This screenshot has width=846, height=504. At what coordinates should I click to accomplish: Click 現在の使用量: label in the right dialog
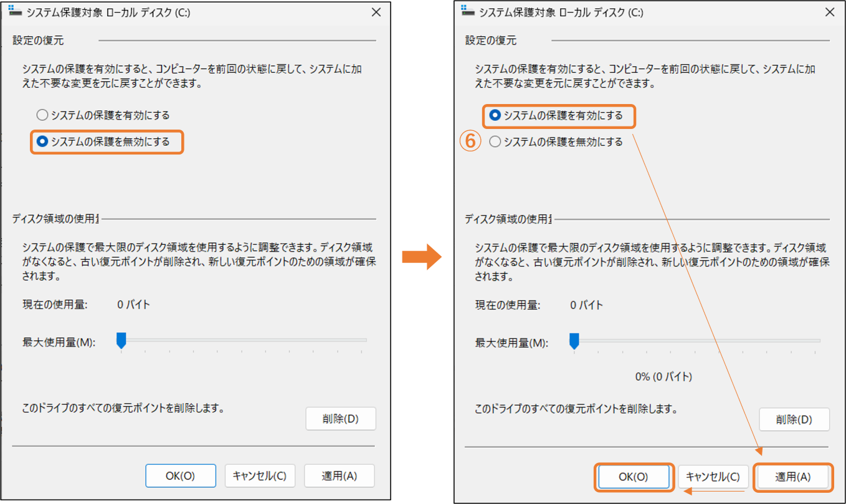click(x=508, y=305)
